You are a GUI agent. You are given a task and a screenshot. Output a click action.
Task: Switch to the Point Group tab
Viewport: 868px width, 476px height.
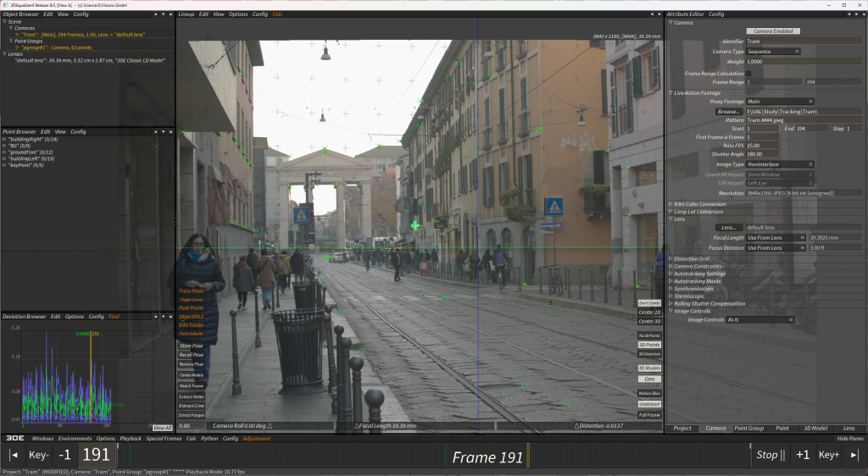pos(748,428)
